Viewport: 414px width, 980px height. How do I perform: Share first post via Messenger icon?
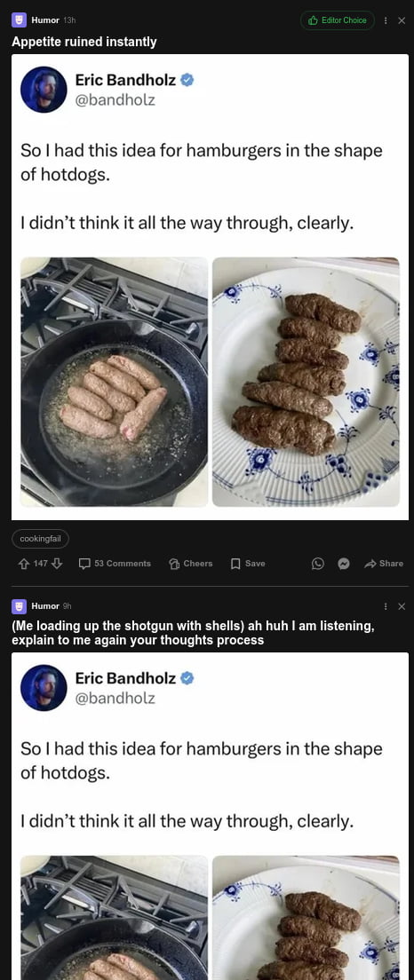click(x=343, y=563)
